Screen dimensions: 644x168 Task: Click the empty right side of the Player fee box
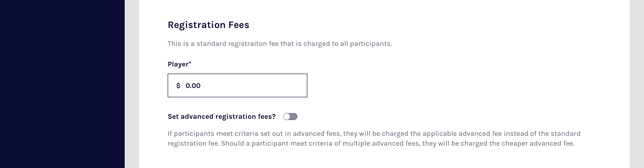coord(275,85)
